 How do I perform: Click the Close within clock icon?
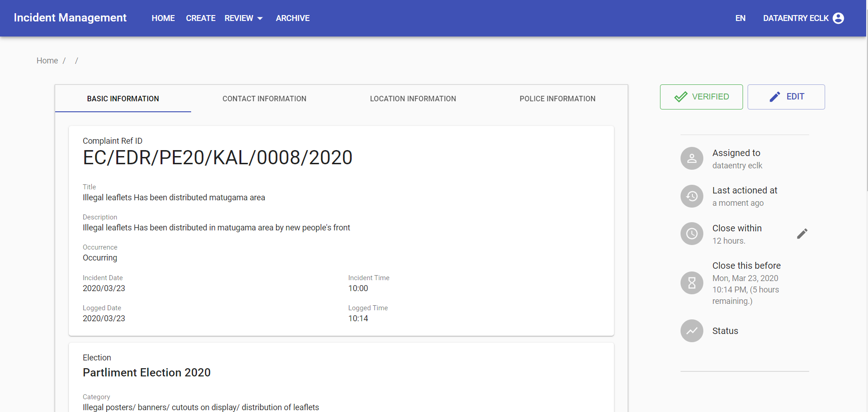click(x=691, y=234)
